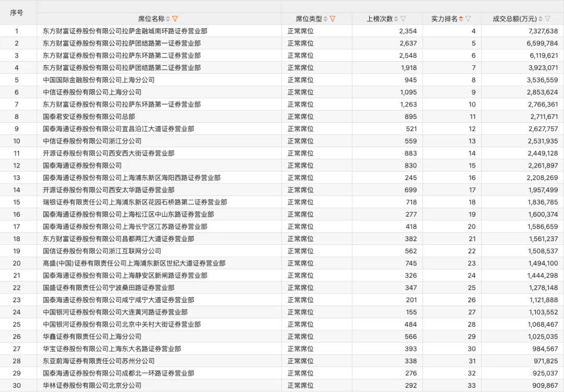Select 中国国际金融股份有限公司上海分公司 seat name
564x392 pixels.
[99, 80]
